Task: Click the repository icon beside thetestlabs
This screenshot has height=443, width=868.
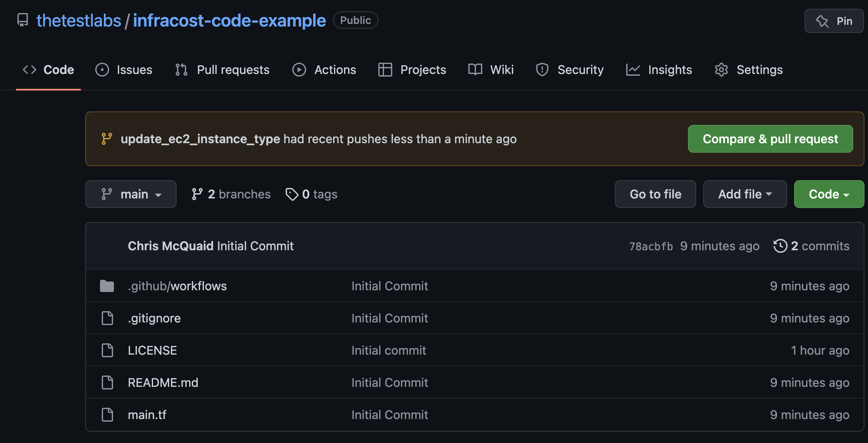Action: (x=23, y=20)
